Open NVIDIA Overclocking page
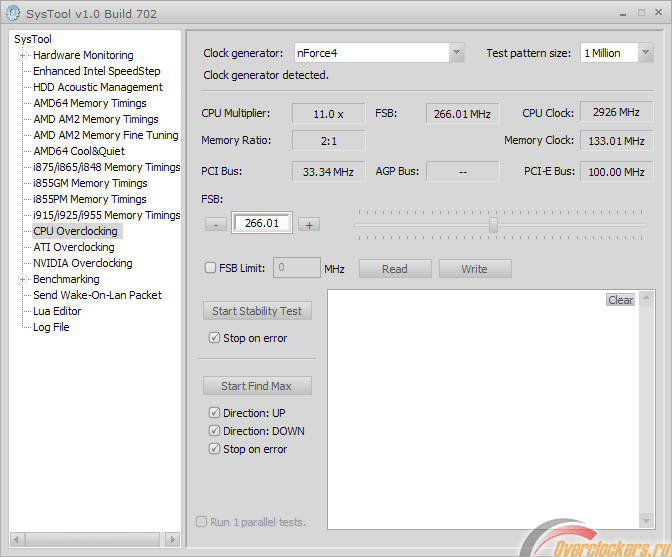 coord(83,263)
